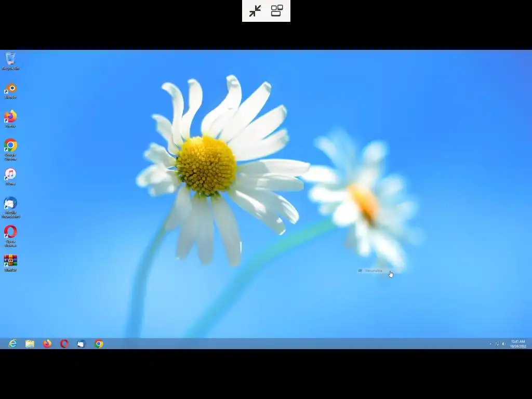Viewport: 532px width, 399px height.
Task: Open File Explorer from the taskbar
Action: (x=30, y=344)
